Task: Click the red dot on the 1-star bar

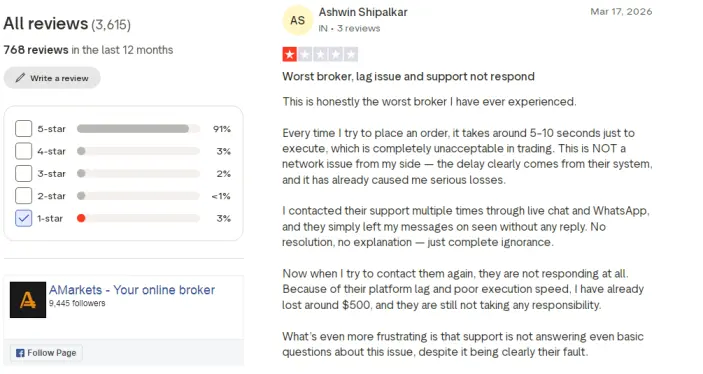Action: pyautogui.click(x=81, y=218)
